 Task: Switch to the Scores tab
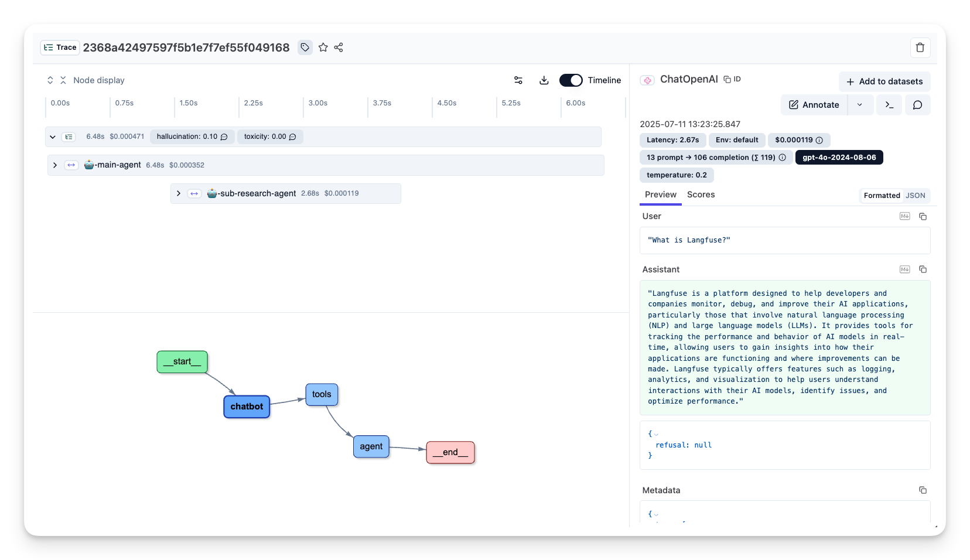[x=701, y=194]
